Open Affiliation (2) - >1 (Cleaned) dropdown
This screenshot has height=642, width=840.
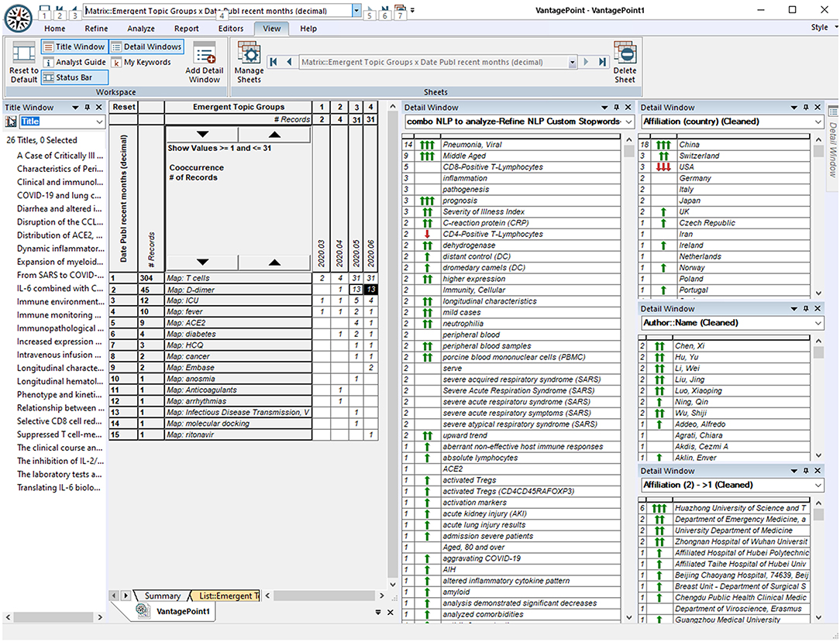click(x=818, y=485)
